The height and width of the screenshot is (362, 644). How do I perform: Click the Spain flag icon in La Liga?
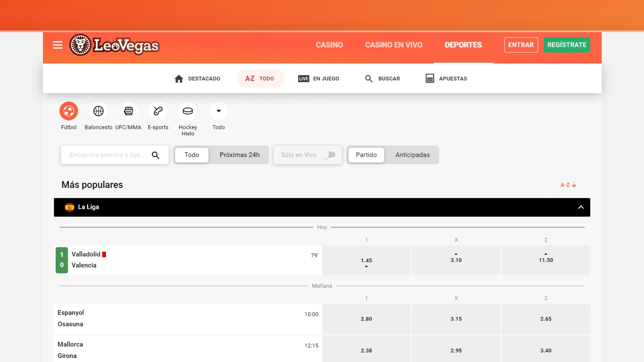pyautogui.click(x=69, y=207)
